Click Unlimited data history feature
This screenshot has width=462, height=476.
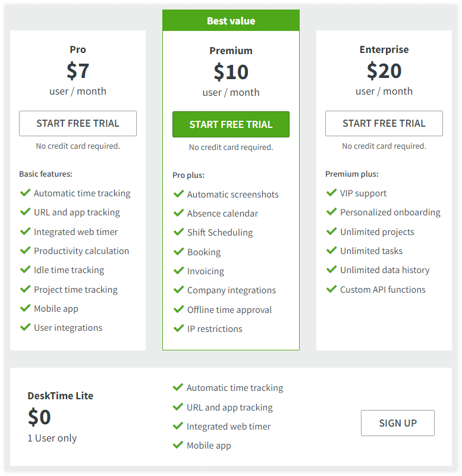coord(385,270)
